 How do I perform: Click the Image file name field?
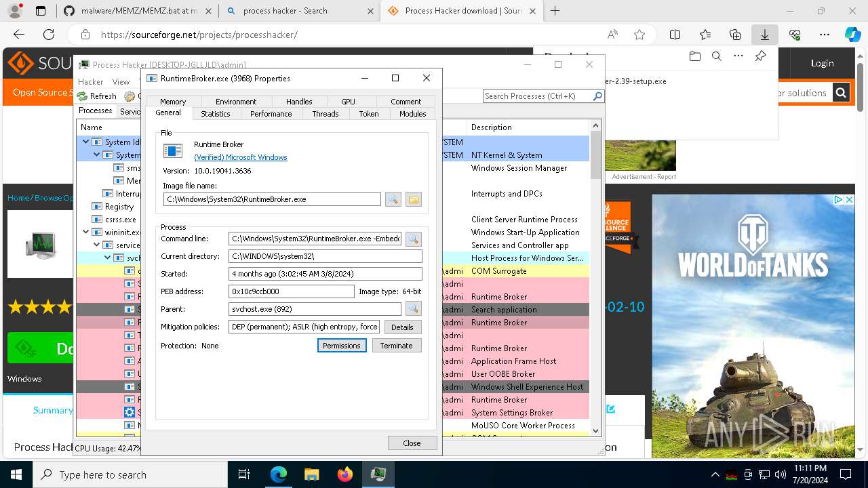[x=272, y=199]
